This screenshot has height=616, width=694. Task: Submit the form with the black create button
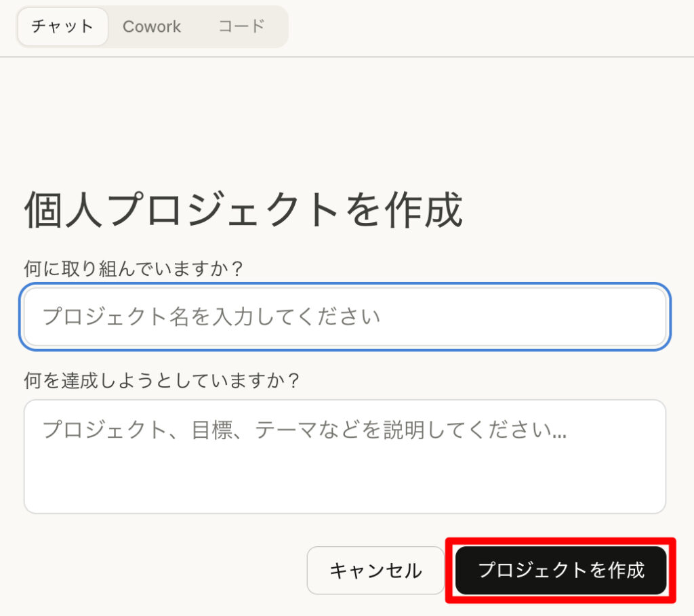(561, 571)
